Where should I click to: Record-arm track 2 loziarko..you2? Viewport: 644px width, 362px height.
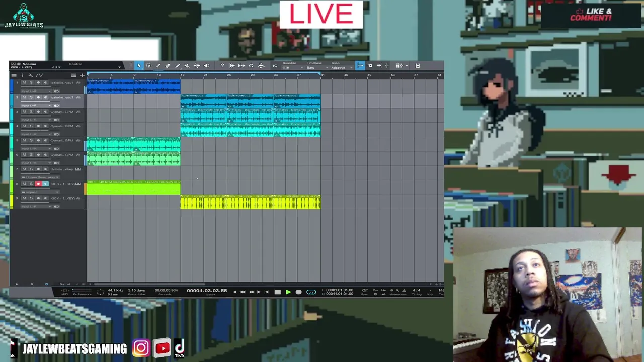coord(38,97)
